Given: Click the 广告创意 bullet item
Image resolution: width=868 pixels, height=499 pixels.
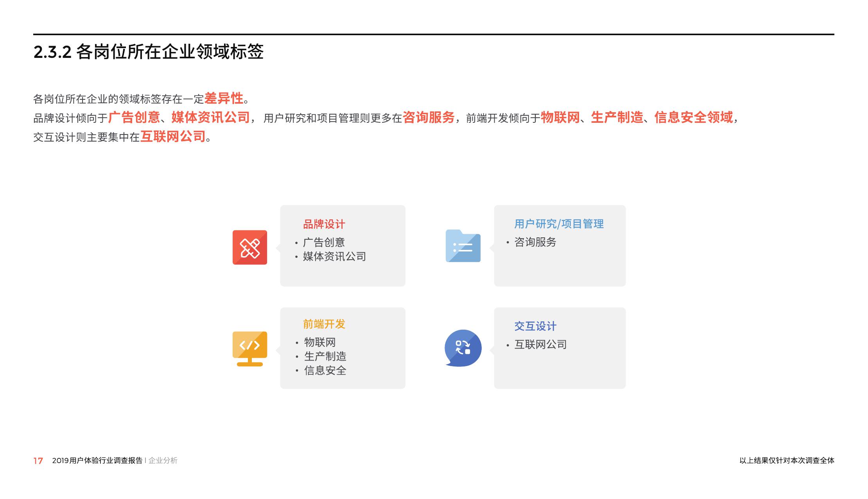Looking at the screenshot, I should tap(324, 242).
